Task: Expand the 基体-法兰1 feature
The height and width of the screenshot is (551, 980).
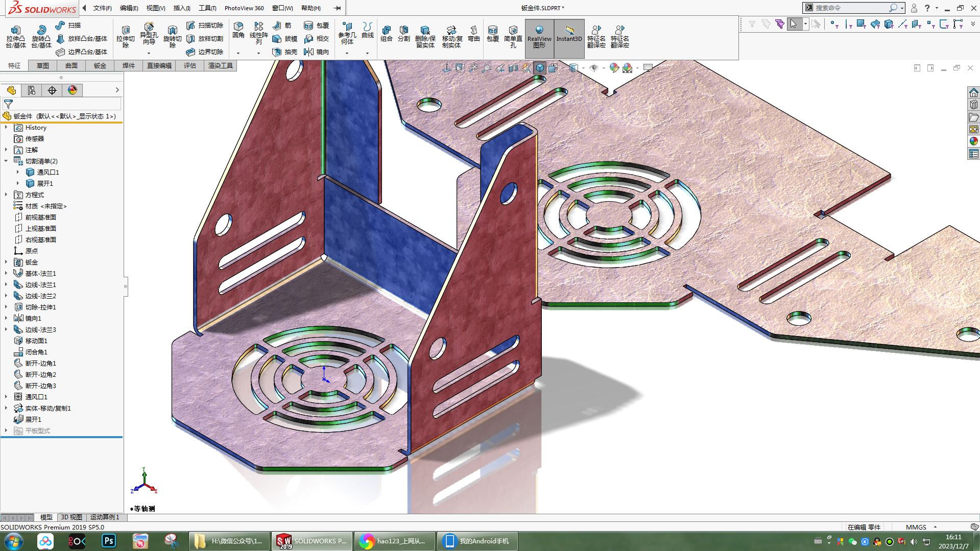Action: click(6, 273)
